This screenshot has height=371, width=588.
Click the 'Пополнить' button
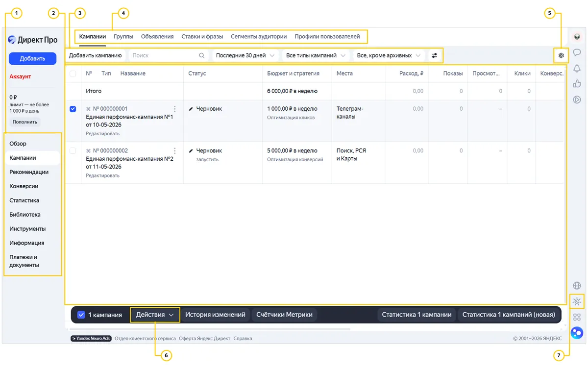pos(24,122)
